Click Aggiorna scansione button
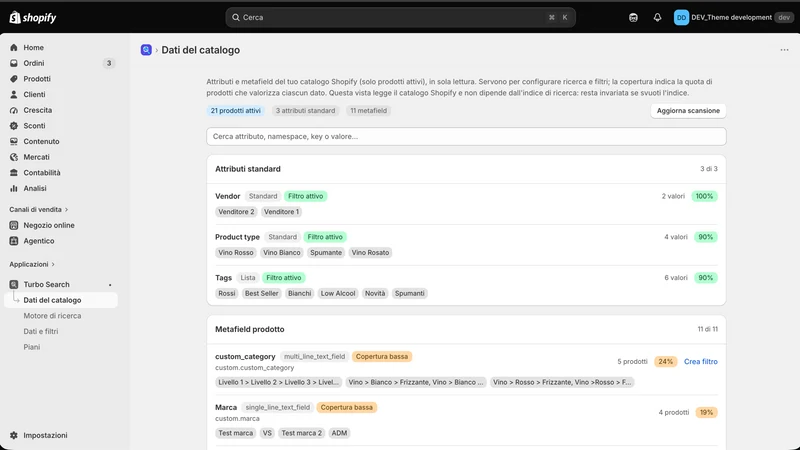The width and height of the screenshot is (800, 450). pos(688,111)
